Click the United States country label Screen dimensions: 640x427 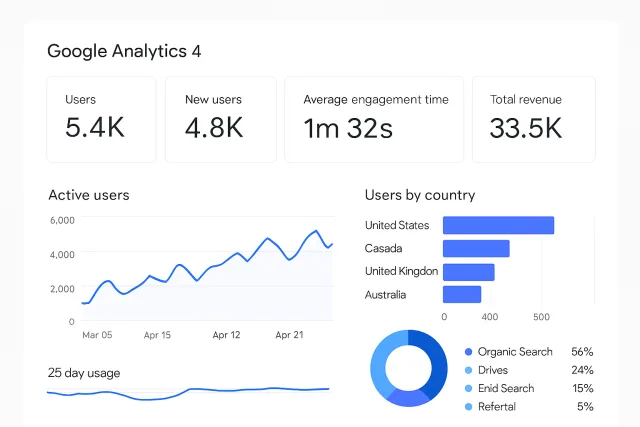(x=397, y=225)
